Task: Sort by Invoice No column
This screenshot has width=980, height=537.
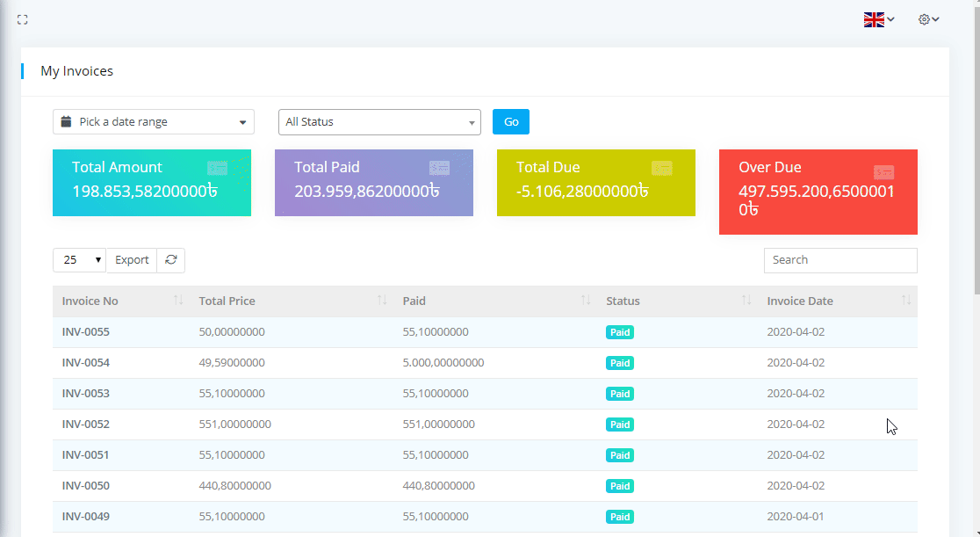Action: [90, 301]
